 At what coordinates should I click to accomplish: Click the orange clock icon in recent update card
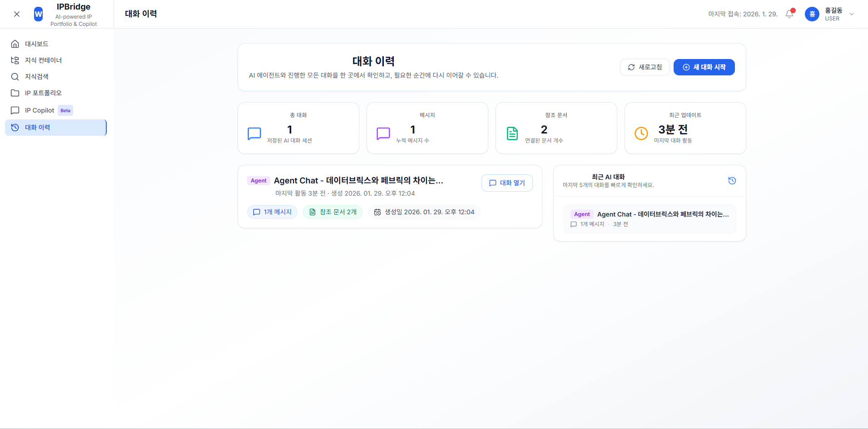641,133
